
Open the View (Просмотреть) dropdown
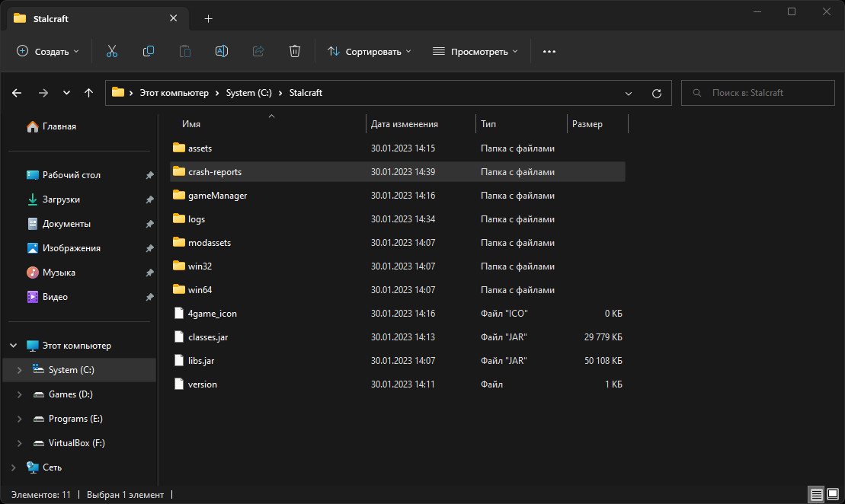[x=475, y=51]
